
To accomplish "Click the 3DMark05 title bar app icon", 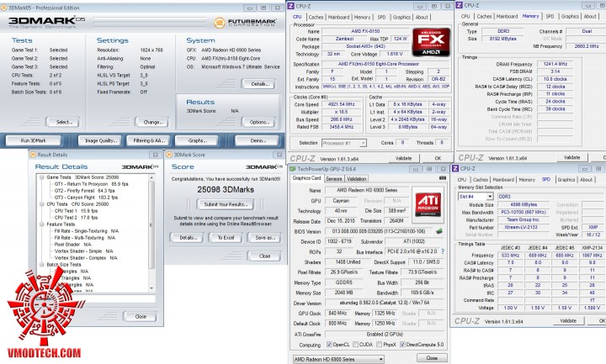I will click(x=3, y=8).
